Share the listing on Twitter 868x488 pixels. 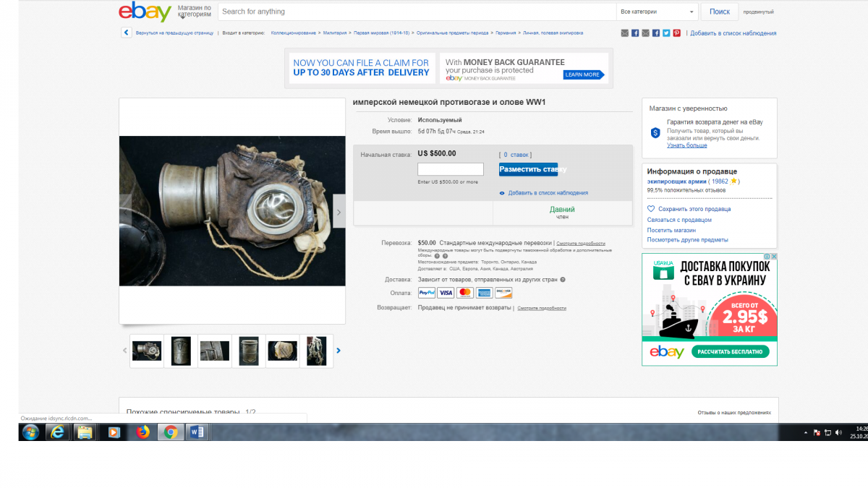[666, 33]
